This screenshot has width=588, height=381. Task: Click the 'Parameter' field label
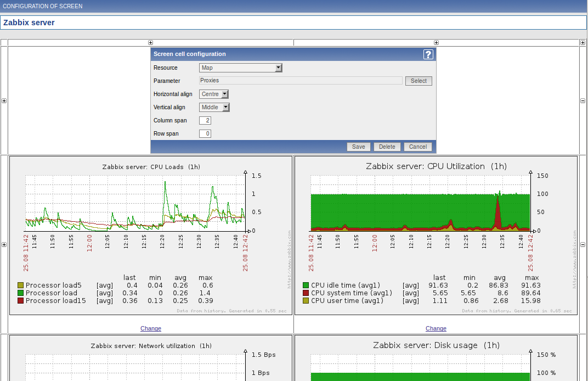(167, 81)
